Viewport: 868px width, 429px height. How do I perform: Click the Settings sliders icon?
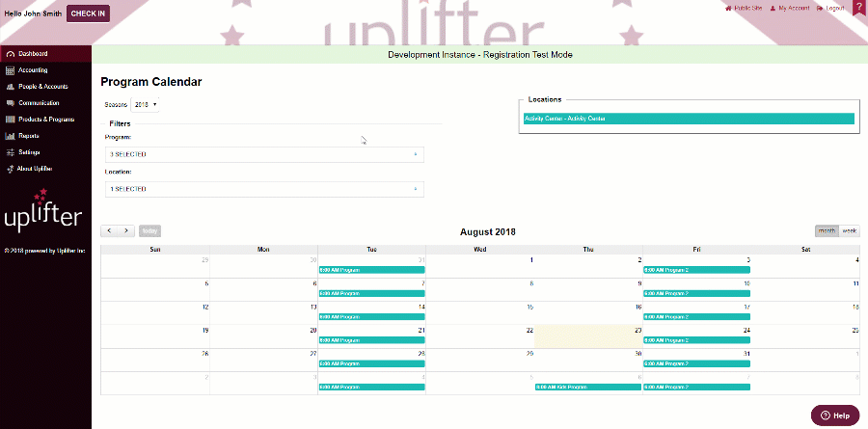(10, 152)
